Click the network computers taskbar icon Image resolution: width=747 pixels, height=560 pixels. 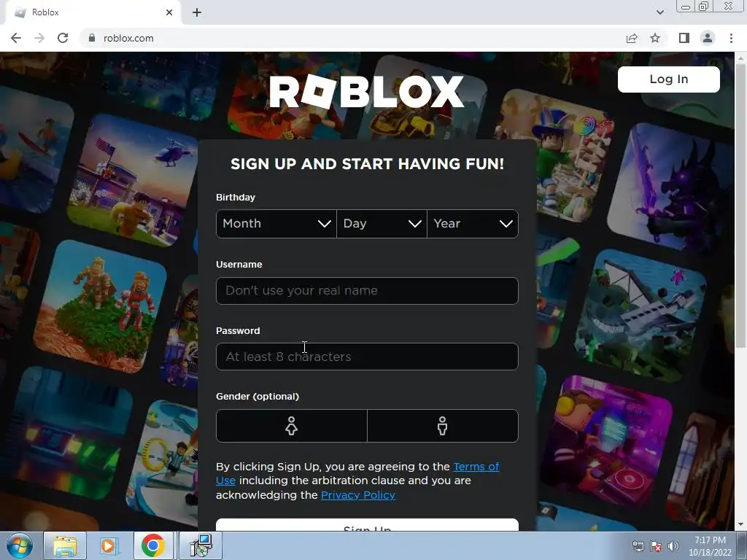pos(201,545)
